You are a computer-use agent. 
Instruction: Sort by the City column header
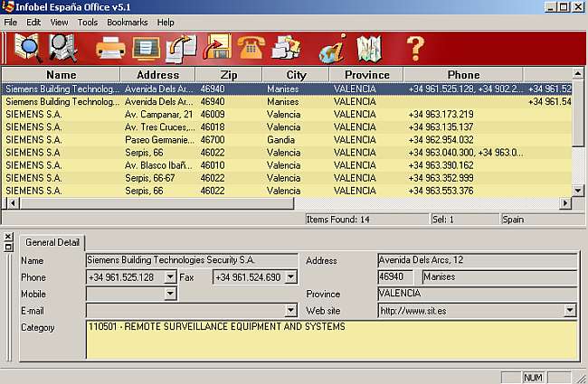click(x=296, y=75)
